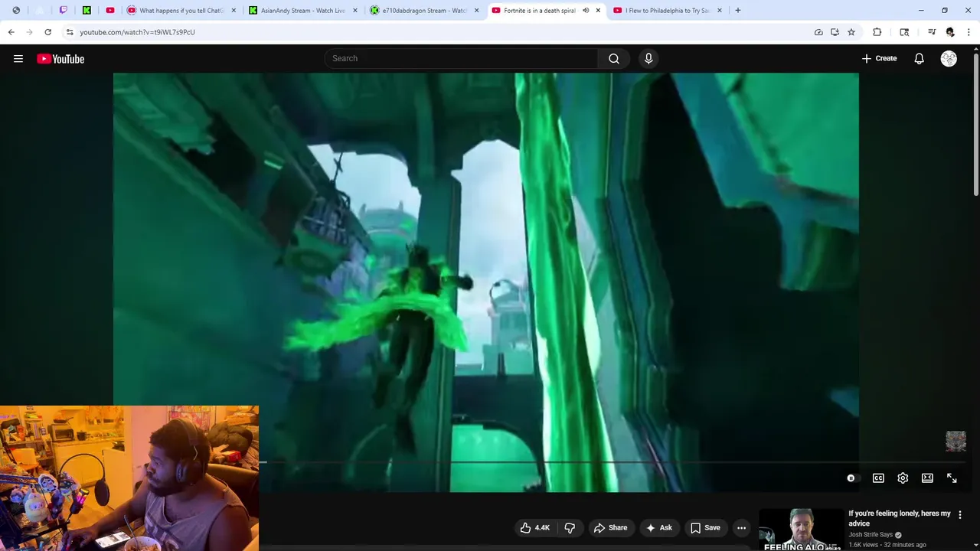
Task: Open the account avatar menu
Action: (x=949, y=59)
